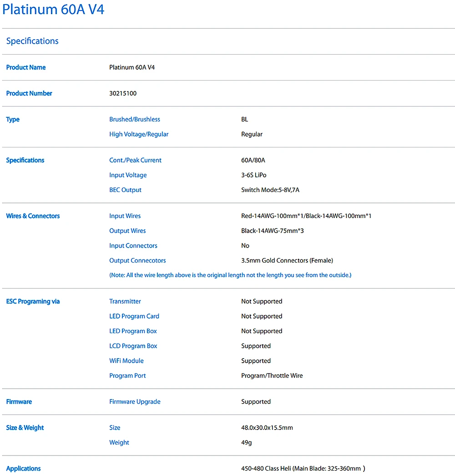The width and height of the screenshot is (455, 476).
Task: Click the 'LED Program Card' label
Action: pos(134,316)
